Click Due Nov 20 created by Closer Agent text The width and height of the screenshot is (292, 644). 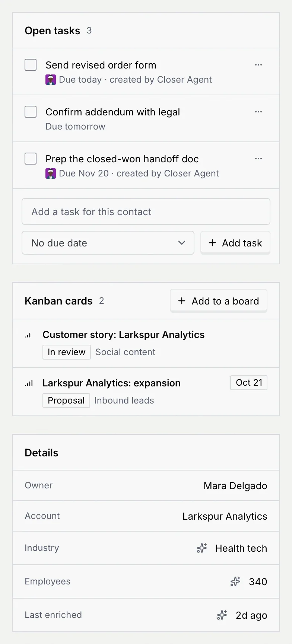tap(139, 173)
